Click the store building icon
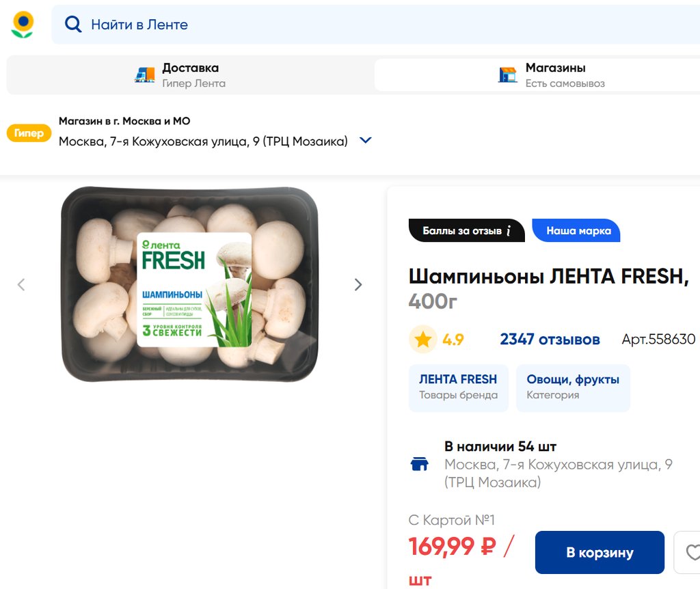Viewport: 700px width, 589px height. pyautogui.click(x=507, y=75)
